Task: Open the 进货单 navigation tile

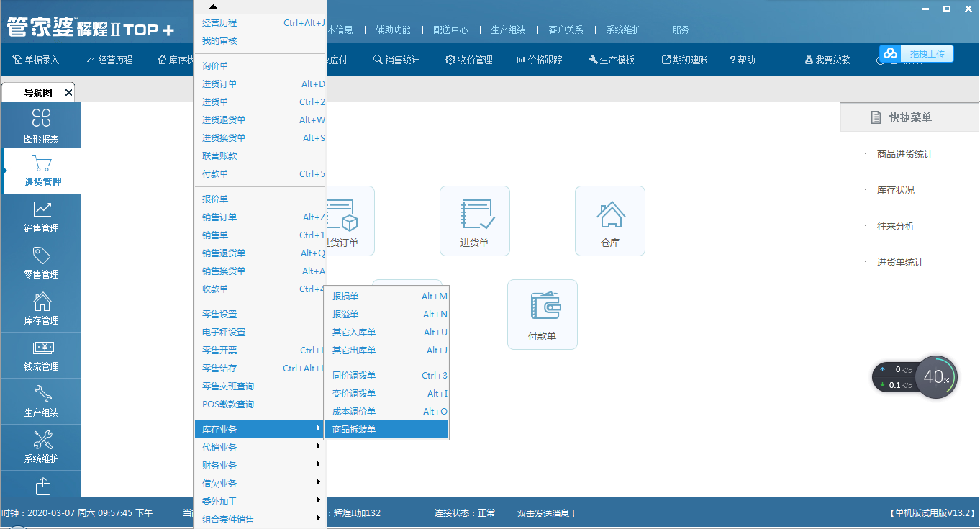Action: [474, 220]
